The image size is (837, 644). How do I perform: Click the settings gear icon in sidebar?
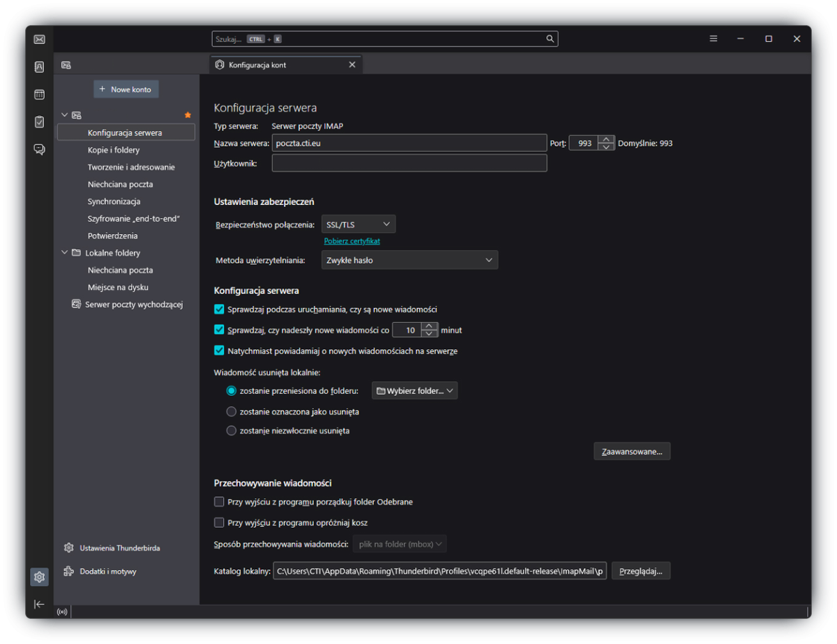[40, 577]
